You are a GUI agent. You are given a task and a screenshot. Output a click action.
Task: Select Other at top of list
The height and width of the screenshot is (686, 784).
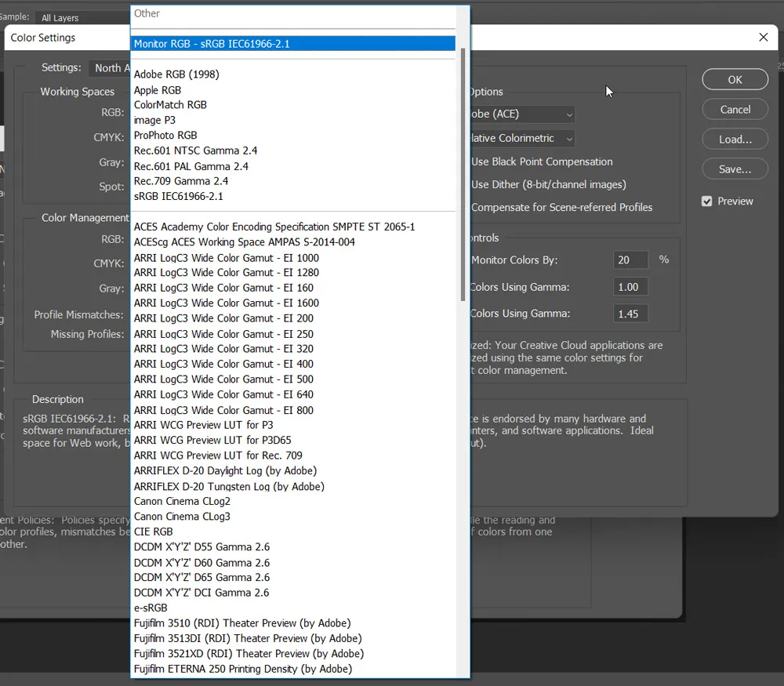[x=147, y=13]
